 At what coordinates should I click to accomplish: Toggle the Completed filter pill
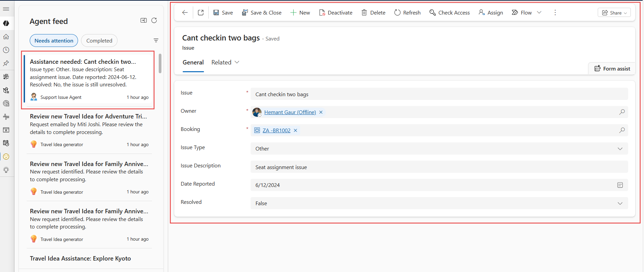tap(99, 40)
